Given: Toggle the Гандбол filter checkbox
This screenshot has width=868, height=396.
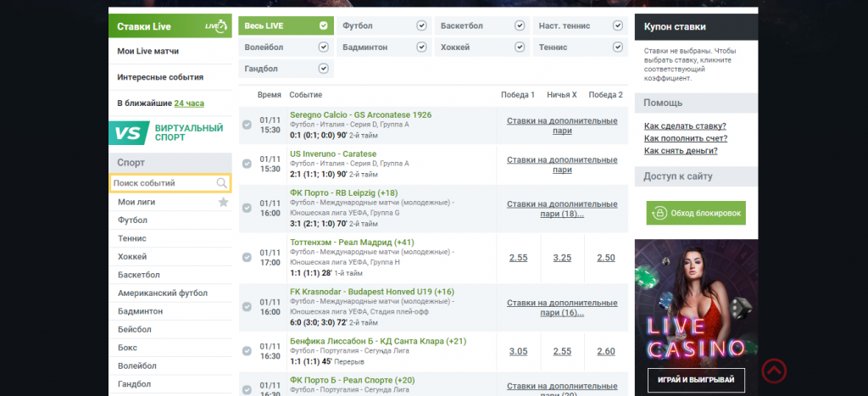Looking at the screenshot, I should click(323, 69).
